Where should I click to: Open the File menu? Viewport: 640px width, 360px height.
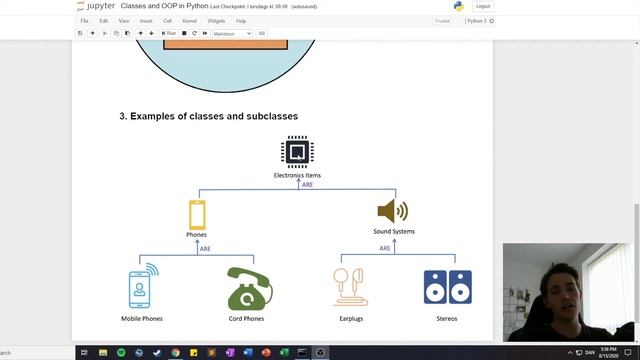(x=84, y=21)
